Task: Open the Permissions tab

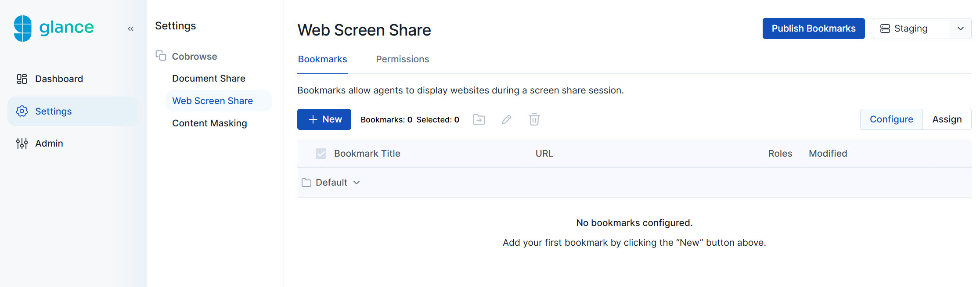Action: pos(402,59)
